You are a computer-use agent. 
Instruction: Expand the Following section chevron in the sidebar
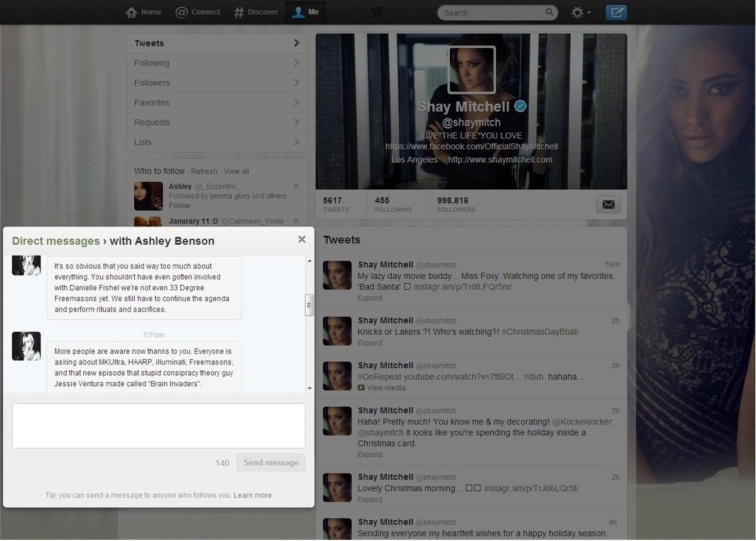(296, 62)
